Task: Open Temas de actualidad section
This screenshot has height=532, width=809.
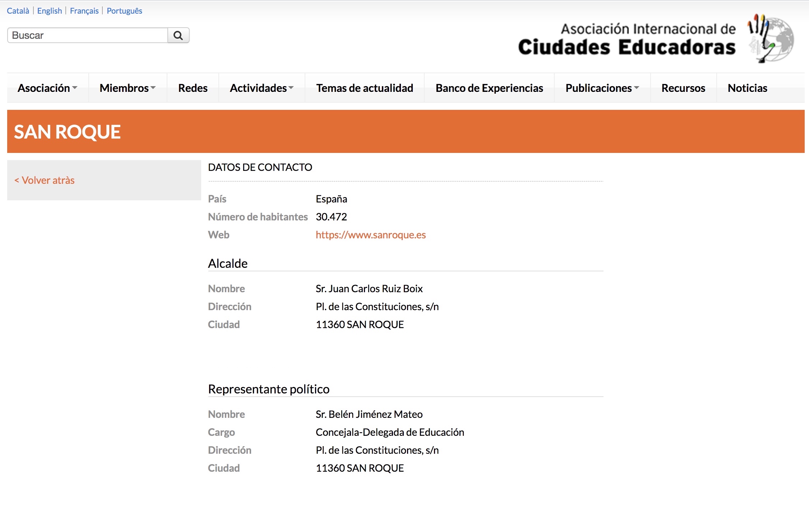Action: point(365,88)
